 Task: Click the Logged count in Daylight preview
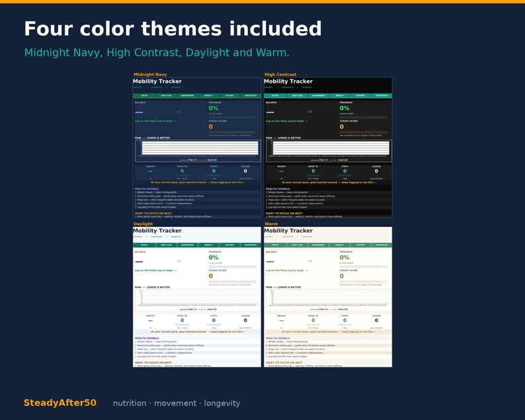245,321
